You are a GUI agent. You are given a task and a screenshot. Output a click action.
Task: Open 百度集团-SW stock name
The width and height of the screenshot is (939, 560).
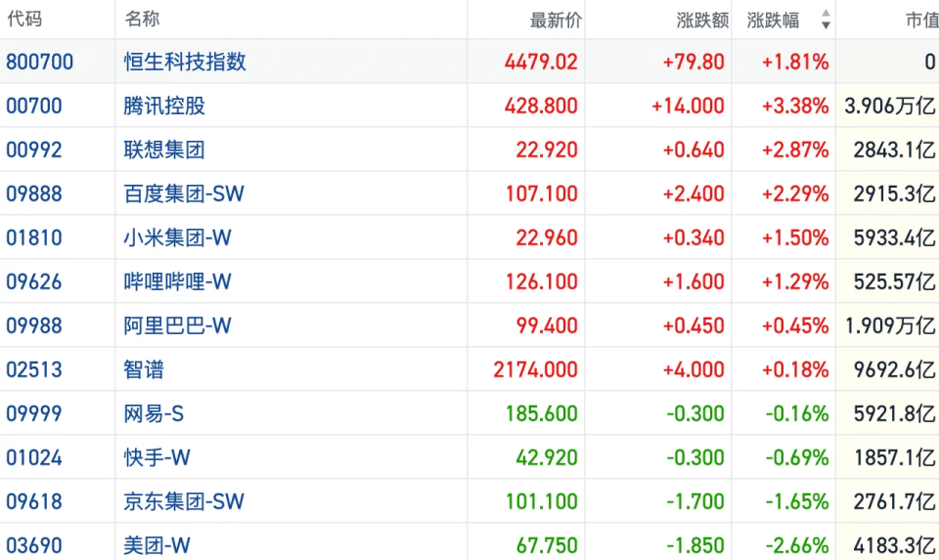(184, 194)
